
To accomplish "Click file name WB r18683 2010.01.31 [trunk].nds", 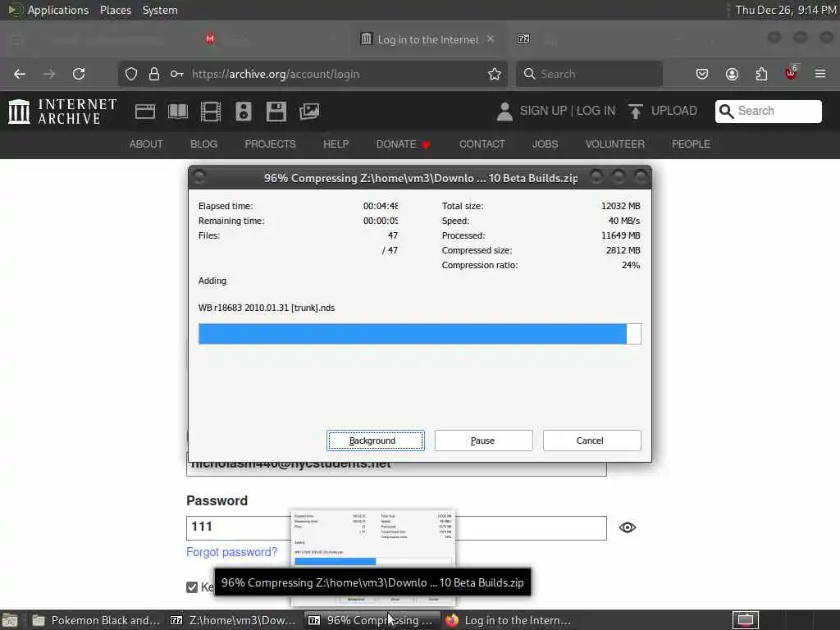I will [x=267, y=308].
